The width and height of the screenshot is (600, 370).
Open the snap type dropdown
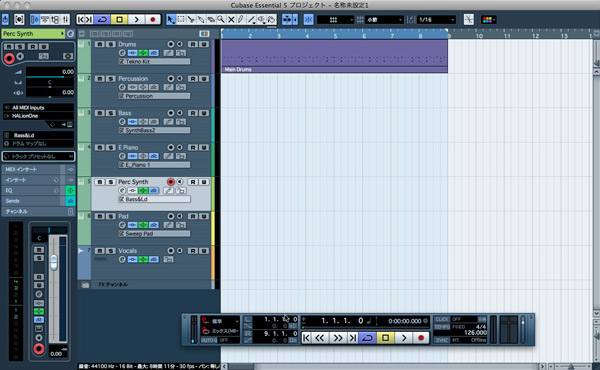[335, 20]
